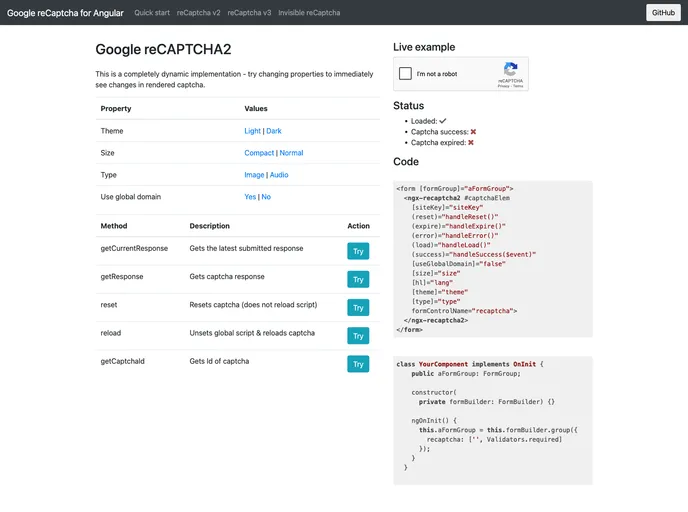Click the Captcha success status label

pos(440,132)
